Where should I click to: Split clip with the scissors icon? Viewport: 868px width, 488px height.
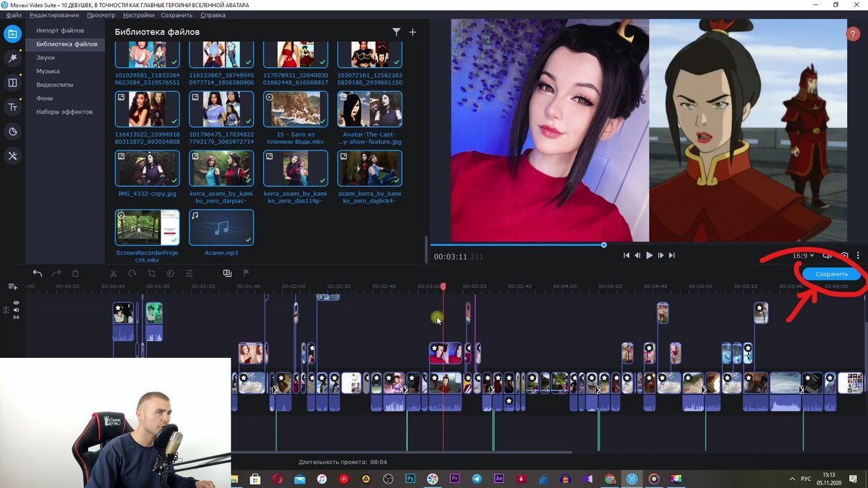(x=113, y=273)
